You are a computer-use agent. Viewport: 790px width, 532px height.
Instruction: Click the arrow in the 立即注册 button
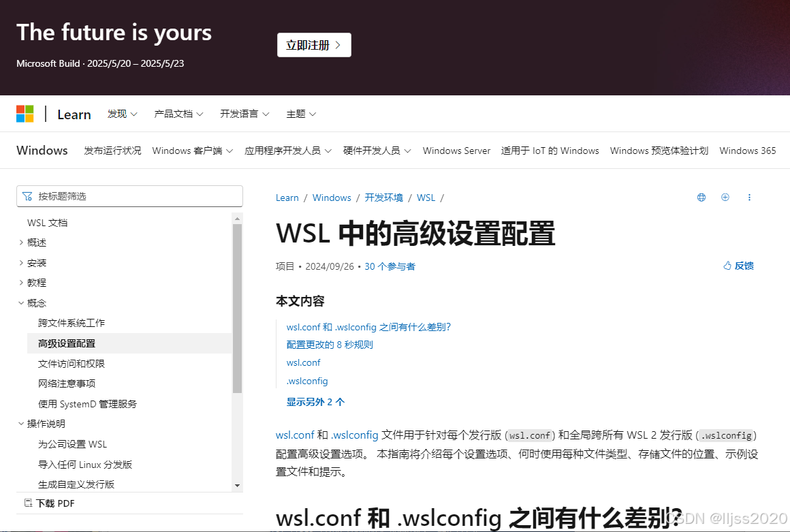click(338, 45)
